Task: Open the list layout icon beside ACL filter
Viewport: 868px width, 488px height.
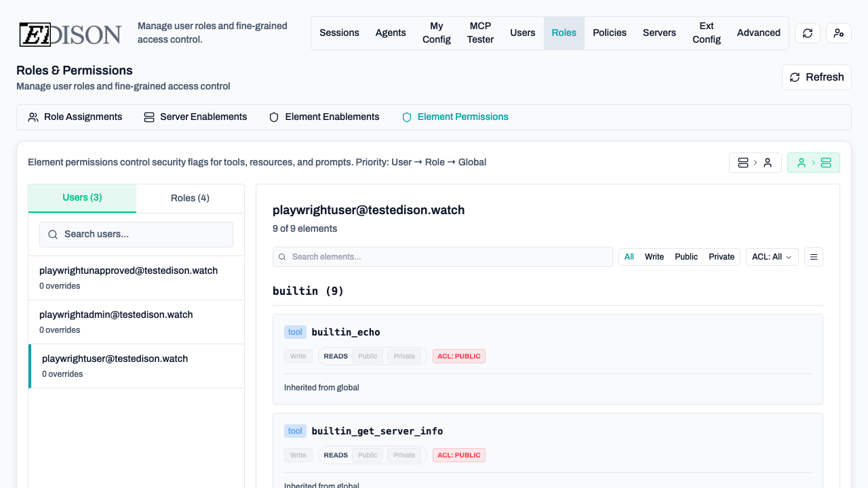Action: (814, 256)
